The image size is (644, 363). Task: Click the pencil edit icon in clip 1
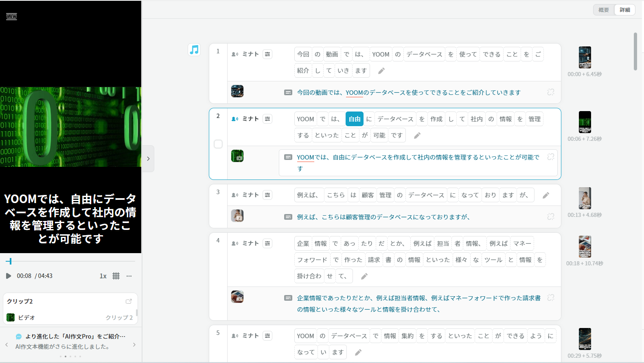point(381,71)
